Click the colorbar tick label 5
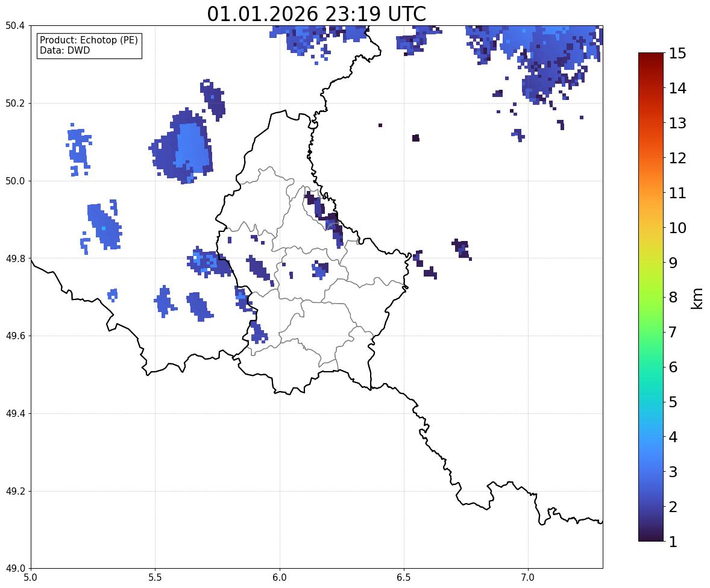The height and width of the screenshot is (588, 710). click(673, 402)
